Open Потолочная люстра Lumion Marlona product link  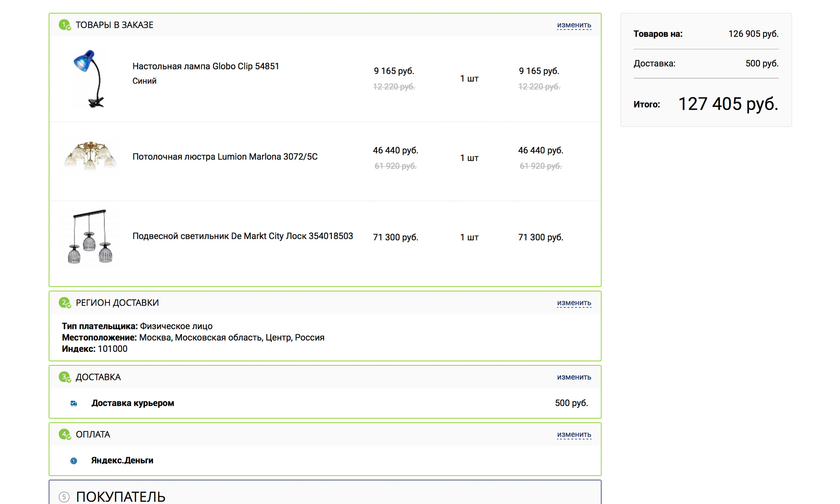(225, 157)
